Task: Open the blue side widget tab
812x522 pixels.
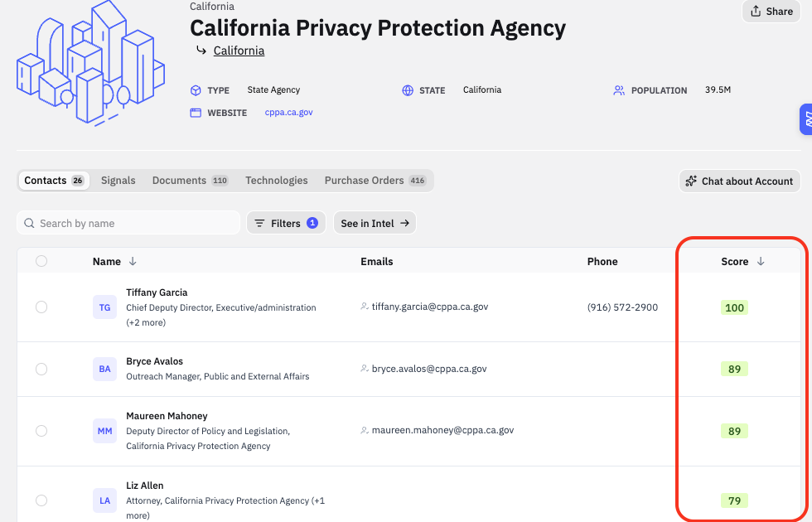Action: [x=806, y=119]
